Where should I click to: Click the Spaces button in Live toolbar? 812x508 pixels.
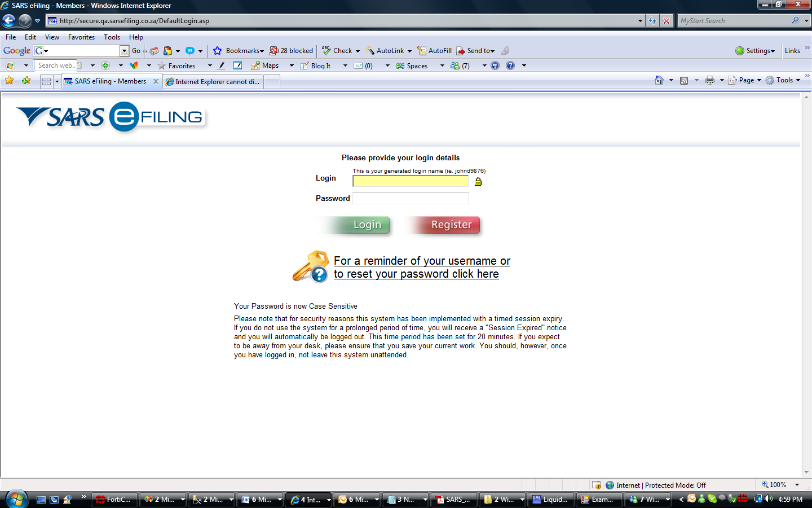pos(412,65)
